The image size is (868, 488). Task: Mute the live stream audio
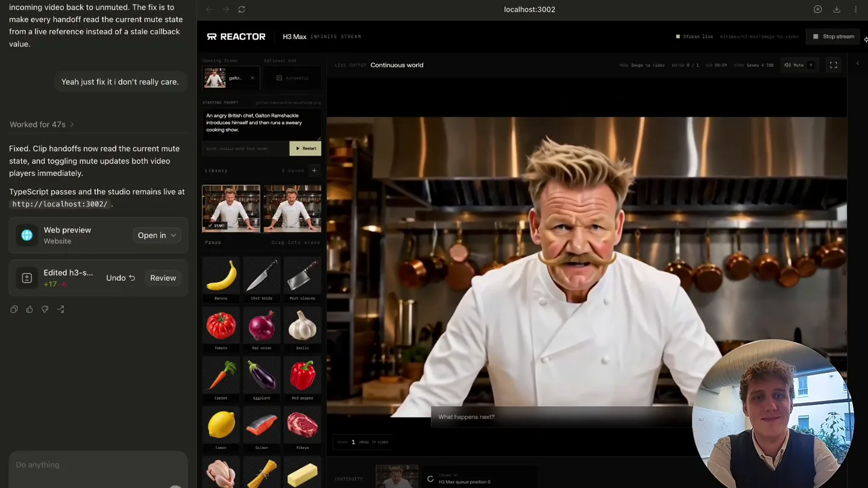click(799, 65)
